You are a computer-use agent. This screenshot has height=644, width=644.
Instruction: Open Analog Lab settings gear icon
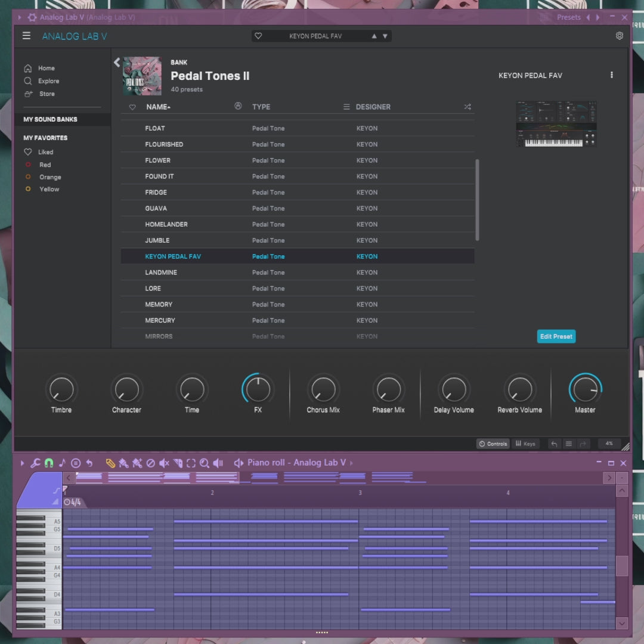point(619,36)
